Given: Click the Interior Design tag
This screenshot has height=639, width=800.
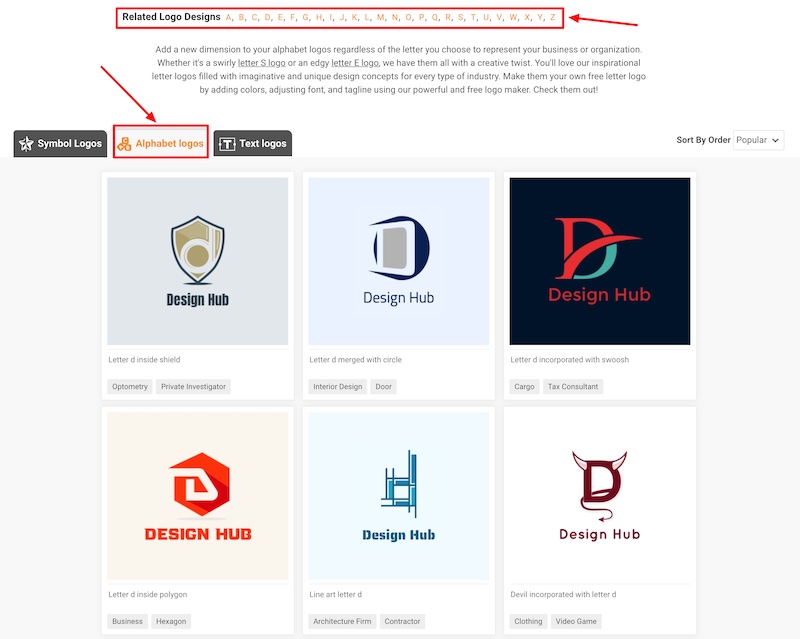Looking at the screenshot, I should tap(337, 386).
